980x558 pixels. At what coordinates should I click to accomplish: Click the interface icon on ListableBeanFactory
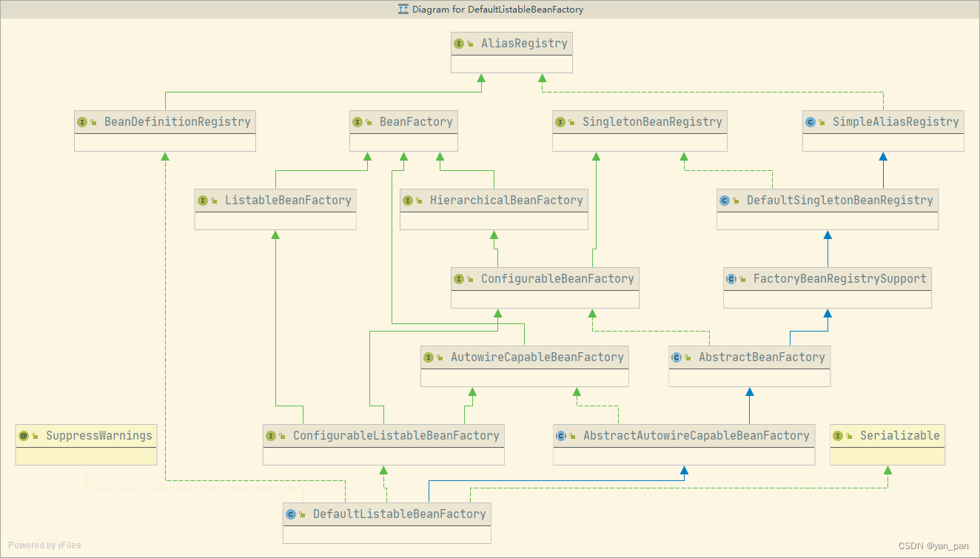[203, 201]
